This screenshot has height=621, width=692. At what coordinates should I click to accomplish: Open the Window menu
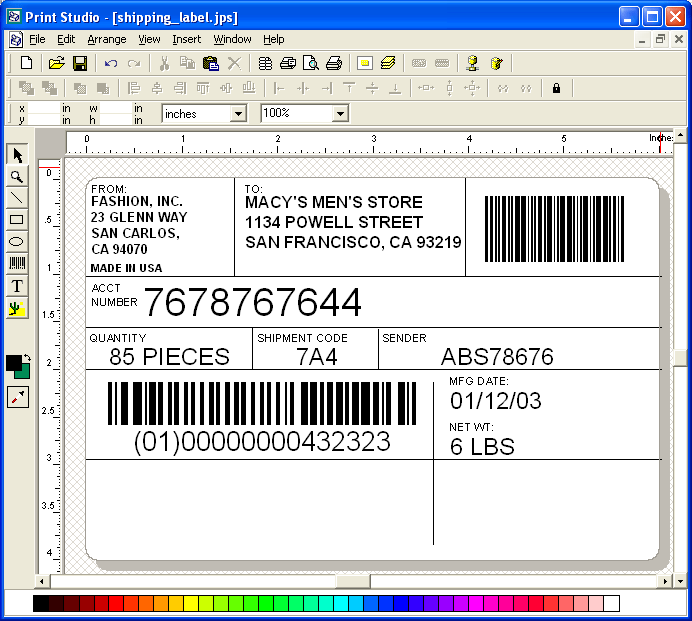233,39
